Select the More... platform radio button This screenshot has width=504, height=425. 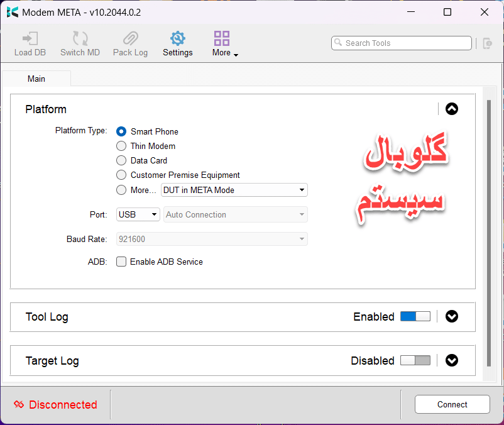tap(121, 190)
